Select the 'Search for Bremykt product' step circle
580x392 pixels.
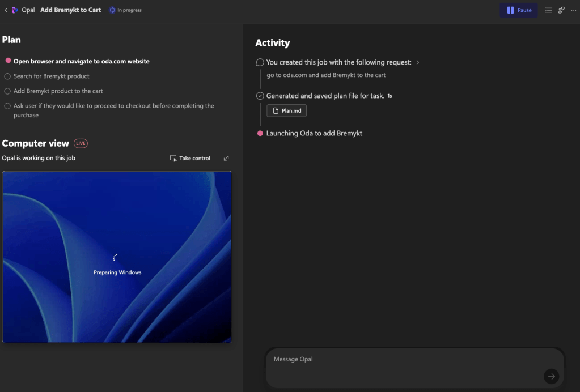point(7,76)
